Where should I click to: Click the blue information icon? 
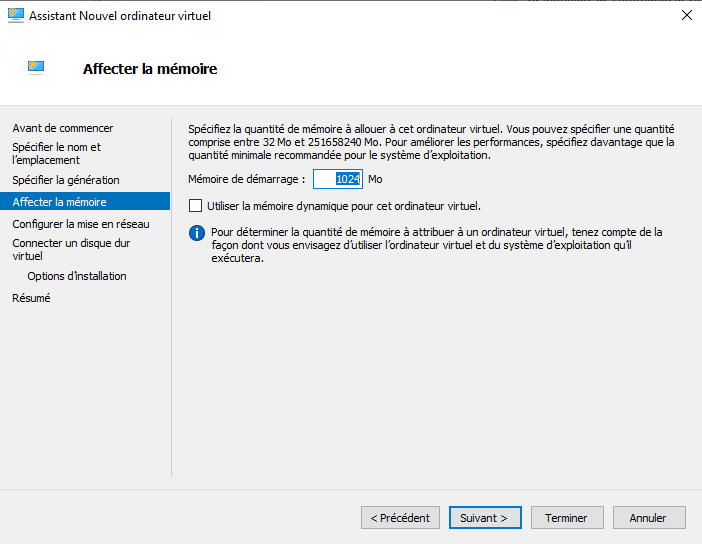click(196, 233)
